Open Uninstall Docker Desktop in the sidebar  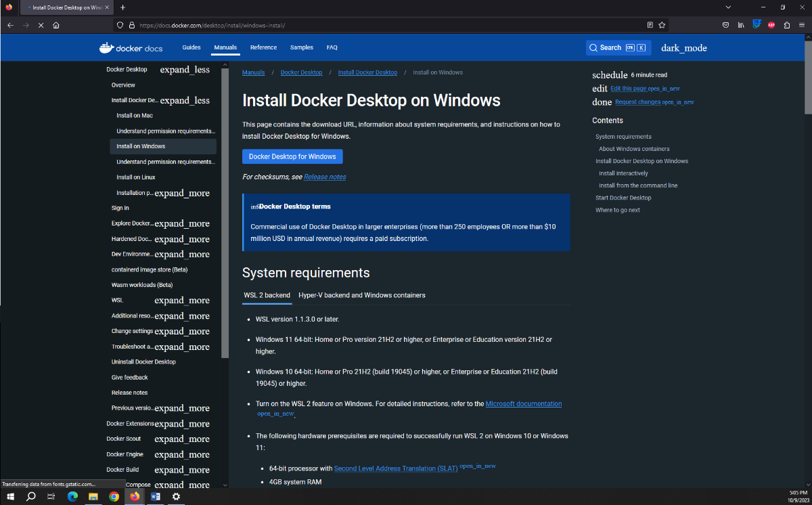[x=143, y=362]
